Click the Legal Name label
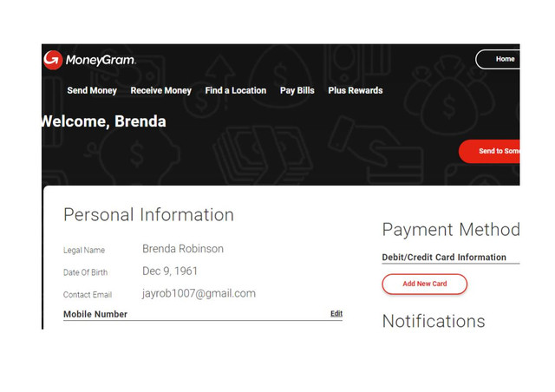 point(84,251)
